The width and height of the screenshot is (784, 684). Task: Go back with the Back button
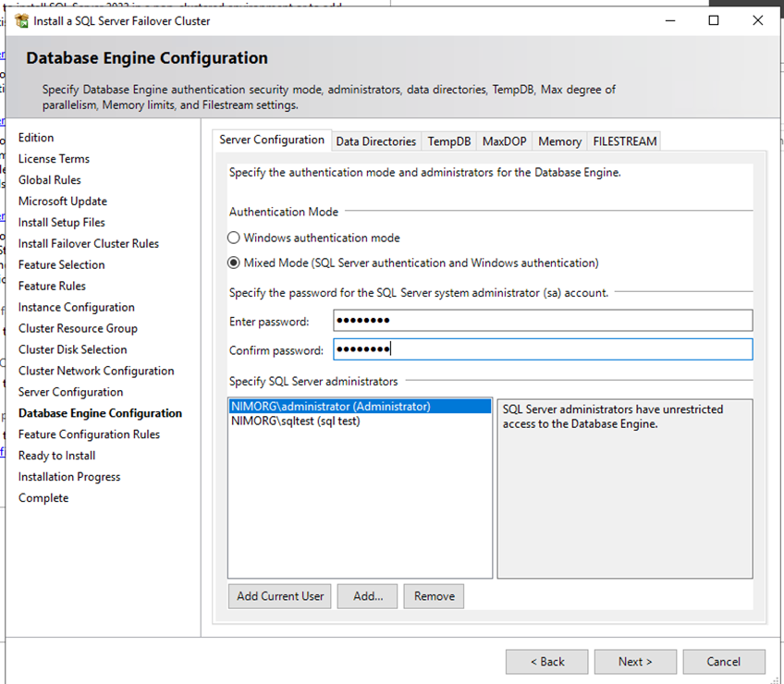[546, 662]
